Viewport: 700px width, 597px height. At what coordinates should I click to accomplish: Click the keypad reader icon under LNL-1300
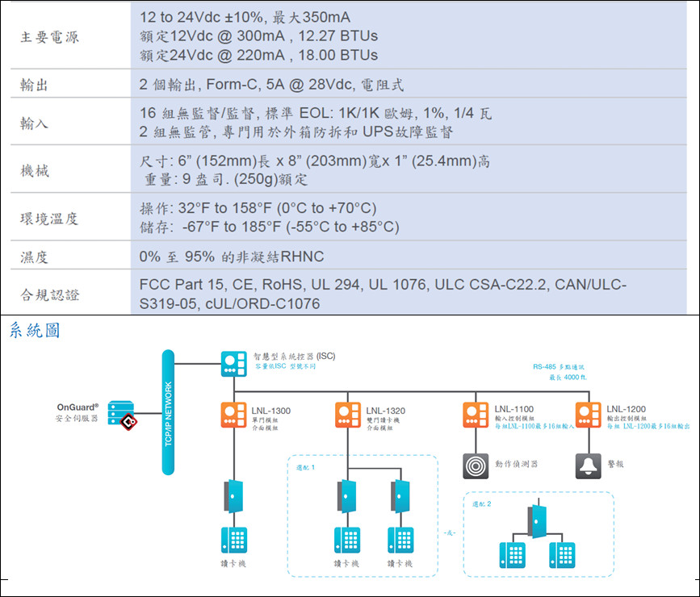click(234, 539)
